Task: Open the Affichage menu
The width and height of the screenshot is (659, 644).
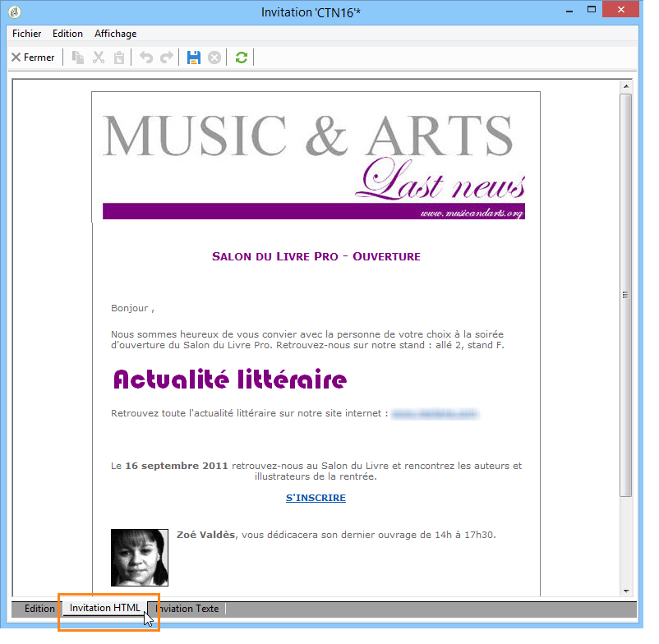Action: pos(116,34)
